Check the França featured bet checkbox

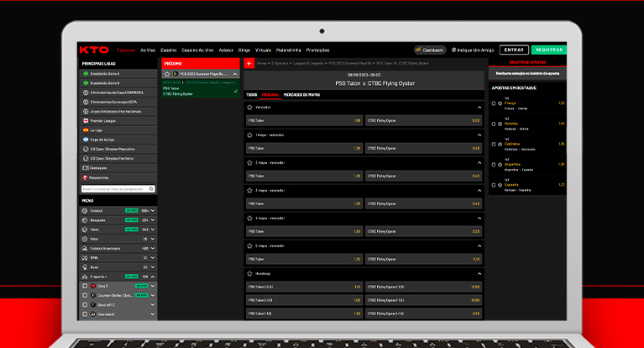(494, 103)
